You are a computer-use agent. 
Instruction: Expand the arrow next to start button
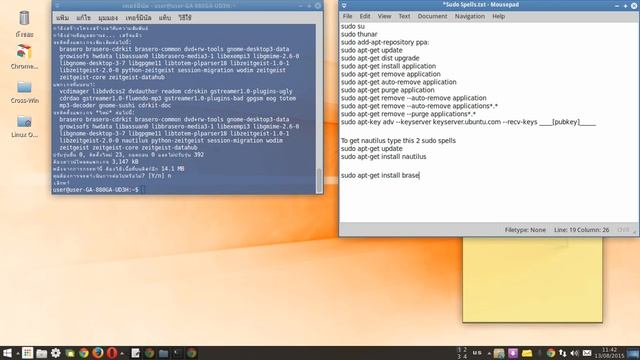coord(18,353)
